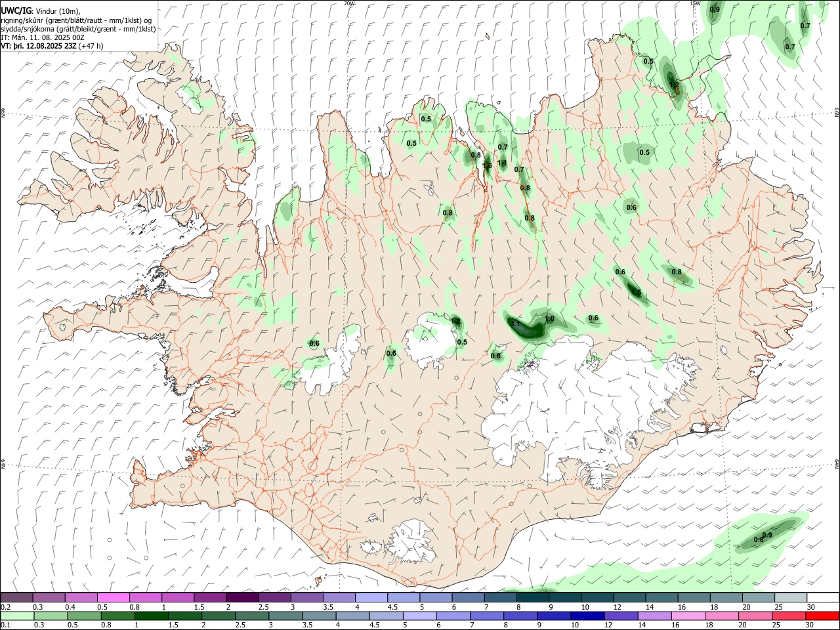Click the bright pink 0.5–0.8 swatch in upper legend

click(x=114, y=597)
